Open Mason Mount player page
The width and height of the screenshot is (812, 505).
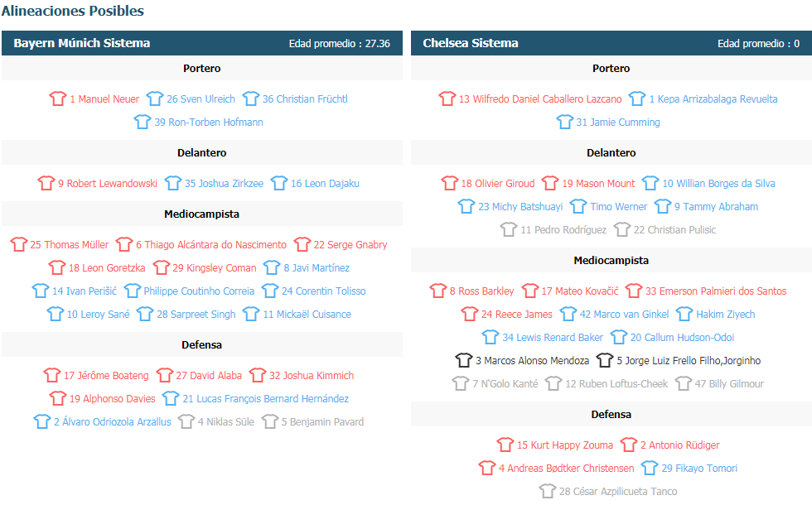(x=598, y=183)
